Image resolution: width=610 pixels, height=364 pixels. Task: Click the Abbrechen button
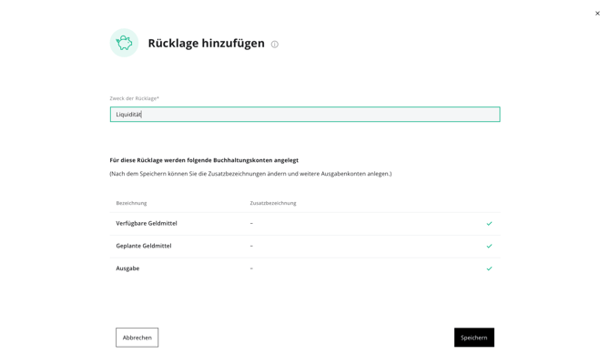(x=137, y=338)
